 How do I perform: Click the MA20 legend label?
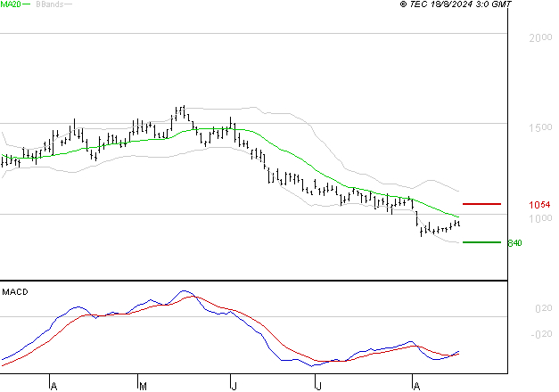click(x=11, y=4)
